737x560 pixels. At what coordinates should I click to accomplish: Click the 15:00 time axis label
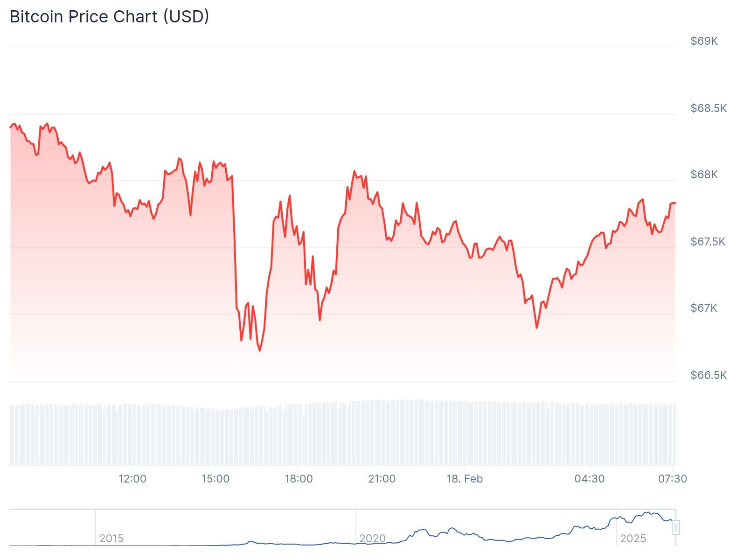click(x=216, y=479)
